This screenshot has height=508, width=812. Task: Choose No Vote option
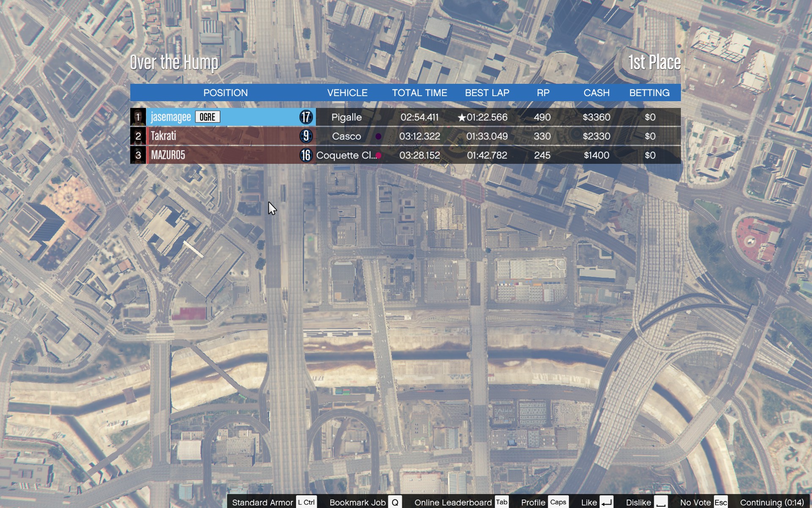[x=695, y=502]
